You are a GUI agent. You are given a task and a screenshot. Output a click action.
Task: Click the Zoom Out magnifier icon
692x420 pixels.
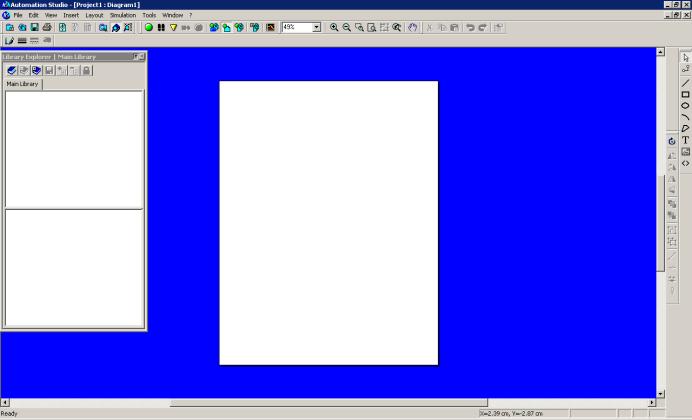pos(346,27)
